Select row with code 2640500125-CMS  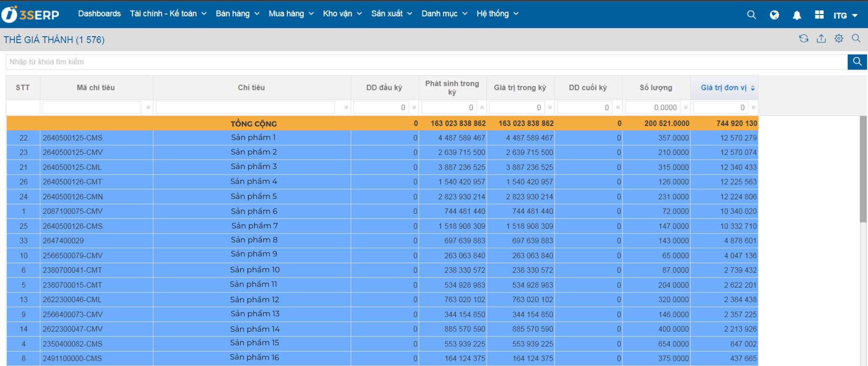73,138
